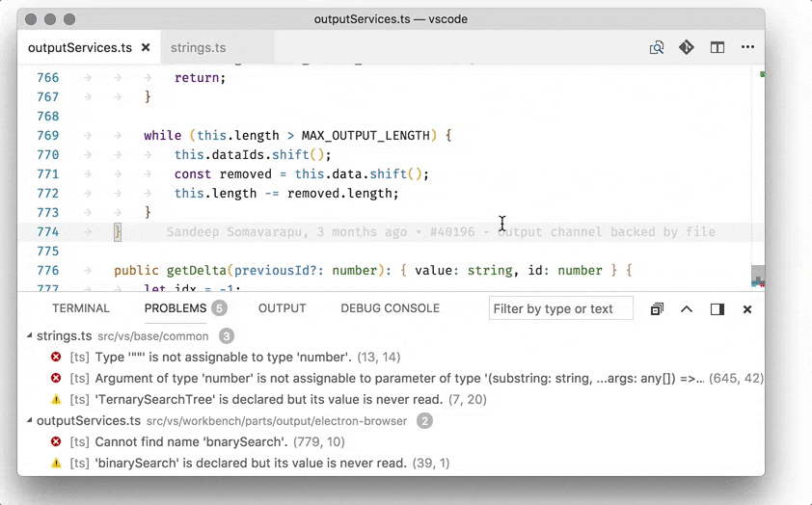Image resolution: width=812 pixels, height=505 pixels.
Task: Click 'removed' constant on line 771
Action: [246, 173]
